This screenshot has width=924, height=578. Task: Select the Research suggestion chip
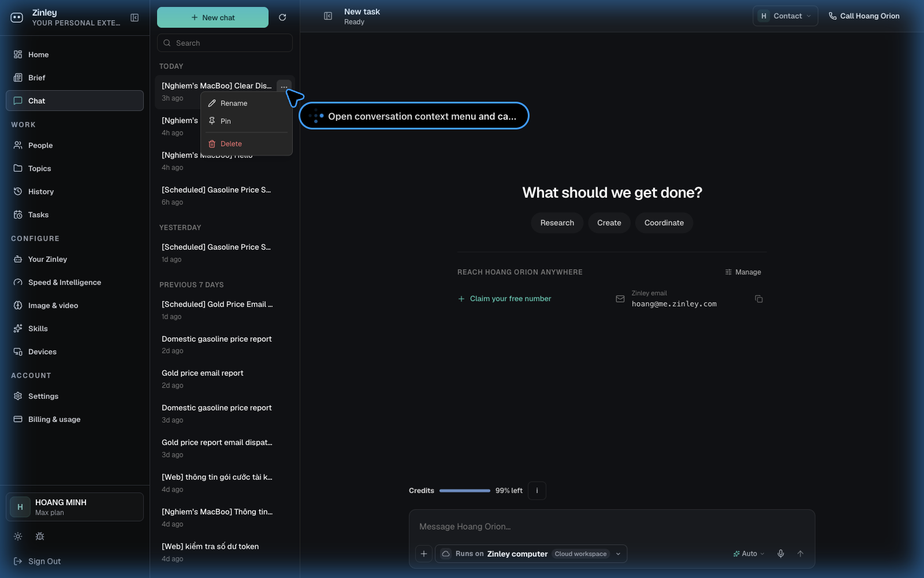click(557, 223)
